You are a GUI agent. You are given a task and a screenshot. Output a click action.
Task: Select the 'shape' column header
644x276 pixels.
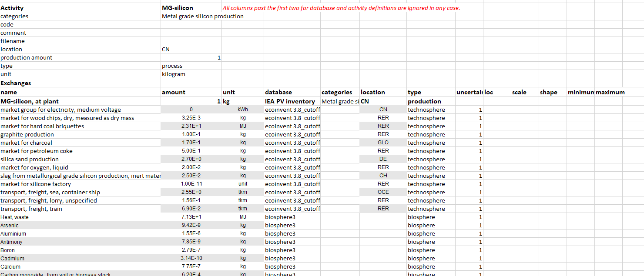[x=553, y=92]
